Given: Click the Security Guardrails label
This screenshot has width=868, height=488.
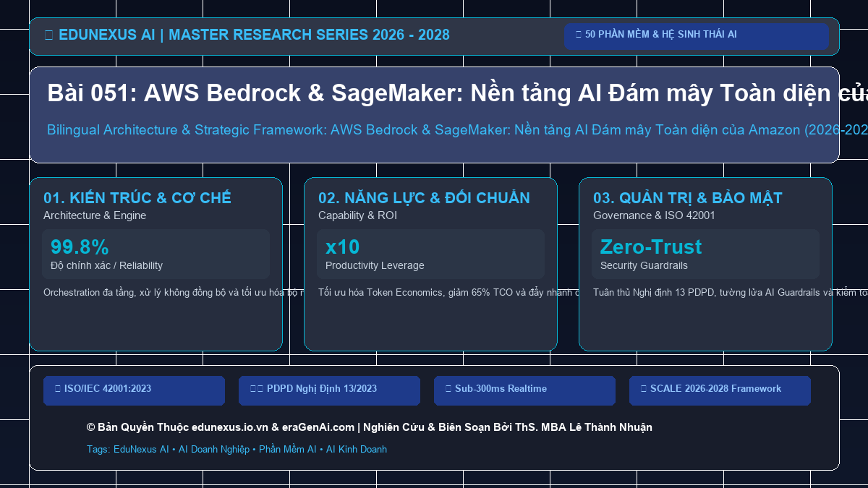Looking at the screenshot, I should pyautogui.click(x=644, y=266).
